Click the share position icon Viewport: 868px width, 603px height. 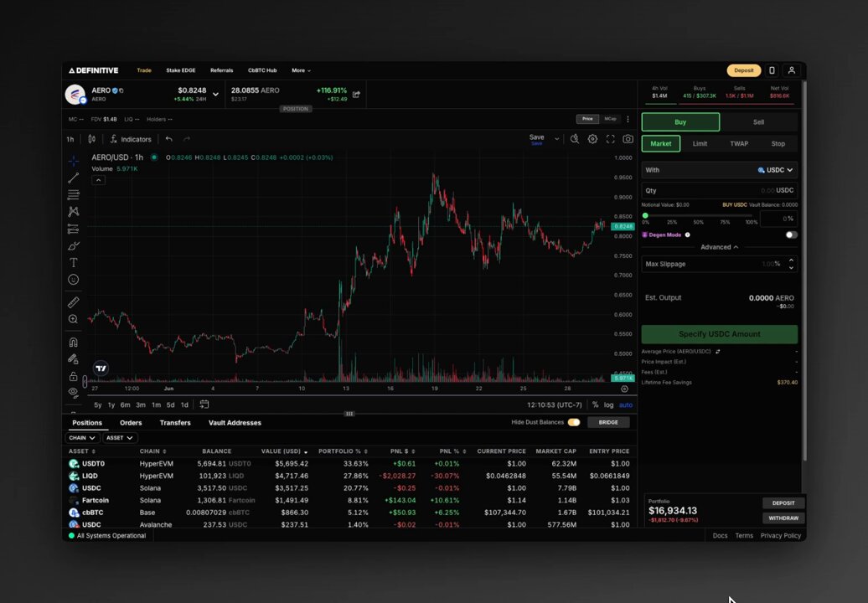point(357,95)
